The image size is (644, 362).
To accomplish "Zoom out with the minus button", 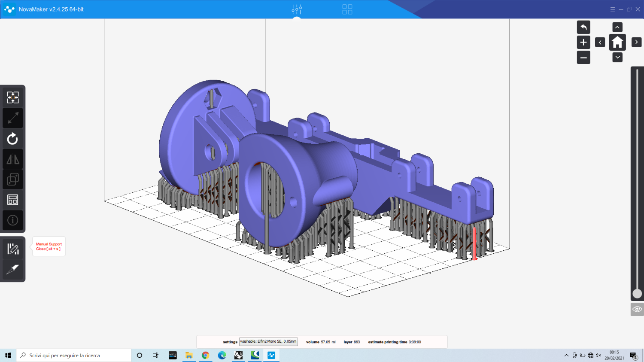I will (x=583, y=58).
